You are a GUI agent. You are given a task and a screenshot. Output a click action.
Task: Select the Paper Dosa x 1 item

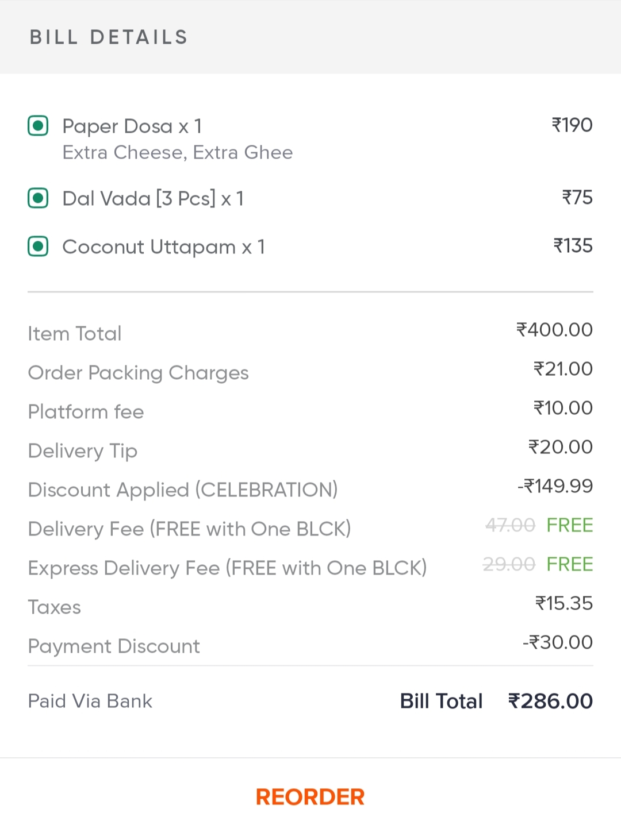point(132,126)
